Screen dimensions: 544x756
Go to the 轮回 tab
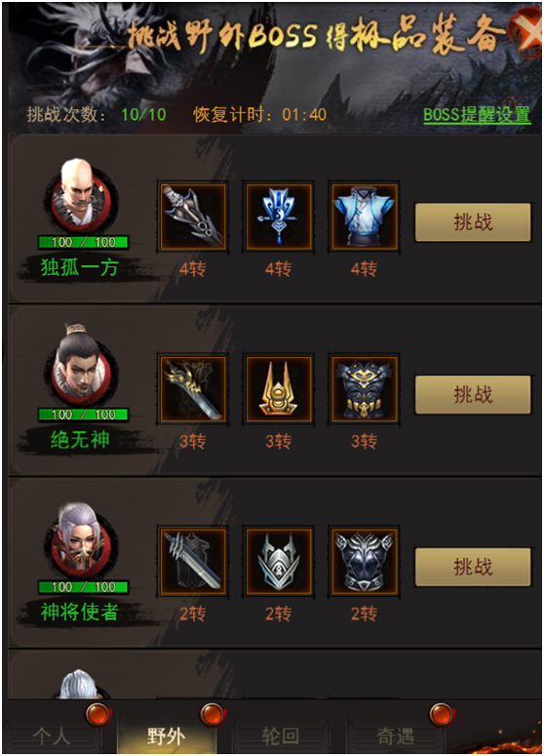(x=281, y=736)
